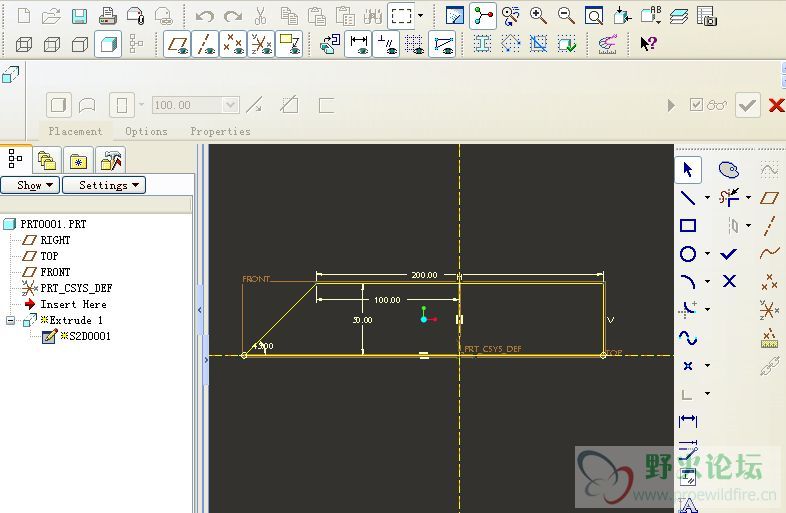Toggle datum points display
Viewport: 786px width, 513px height.
click(233, 45)
